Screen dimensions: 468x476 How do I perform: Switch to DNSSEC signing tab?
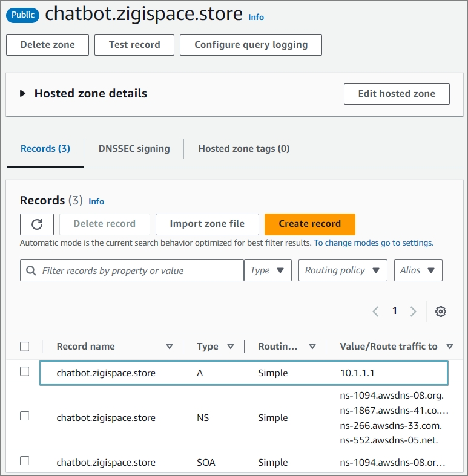tap(134, 149)
